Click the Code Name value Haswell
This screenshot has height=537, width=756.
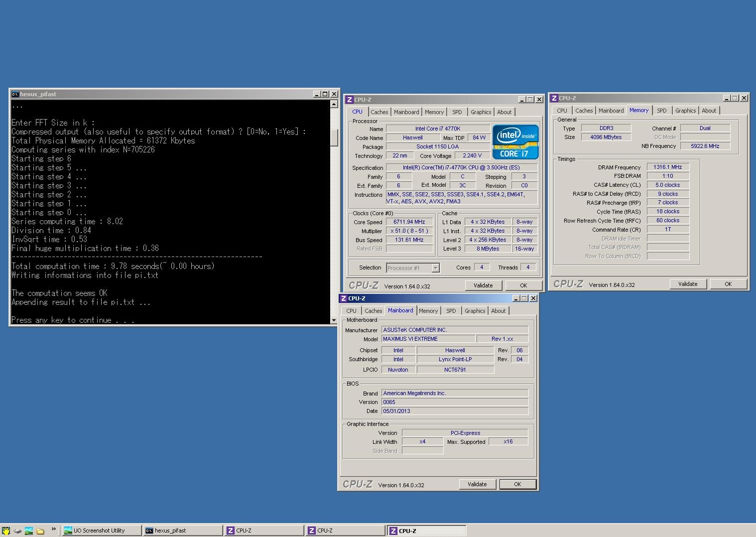(413, 137)
